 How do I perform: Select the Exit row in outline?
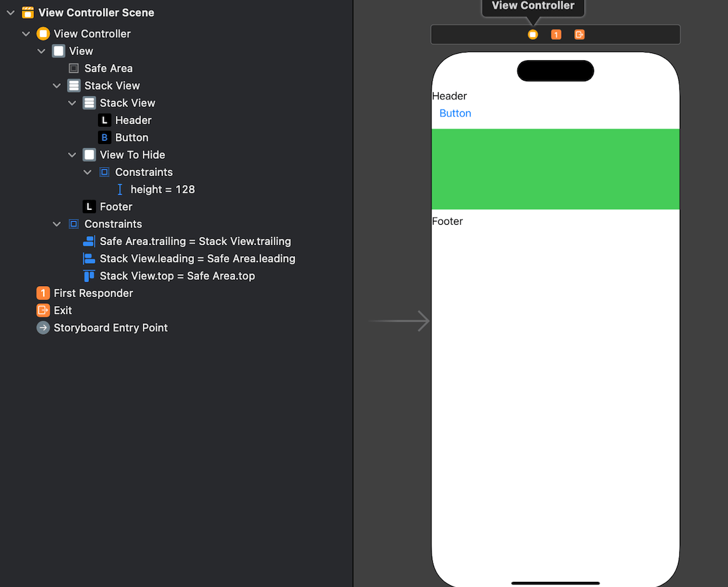point(177,310)
